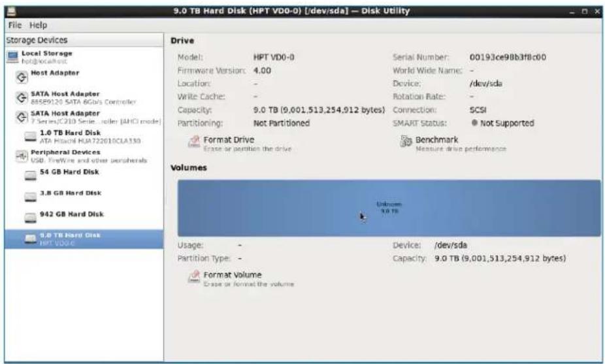Image resolution: width=605 pixels, height=364 pixels.
Task: Click serial number 00193ce98b3f8c00
Action: click(x=508, y=57)
